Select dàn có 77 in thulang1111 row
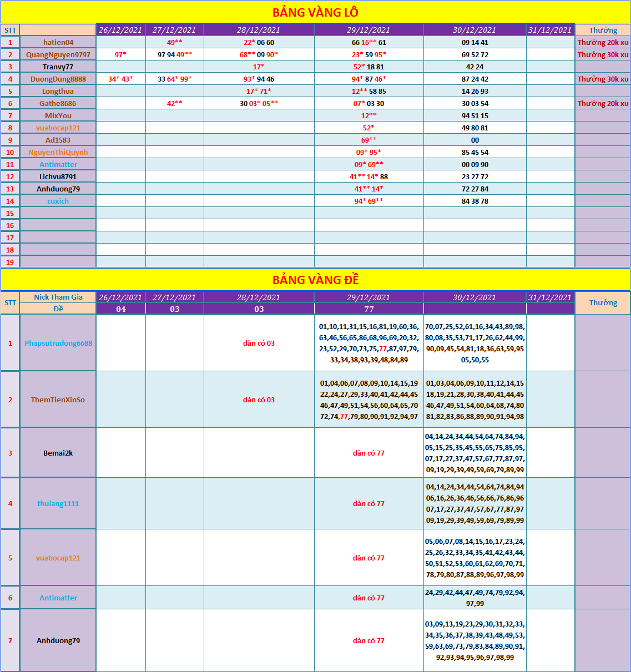Image resolution: width=631 pixels, height=672 pixels. [x=368, y=503]
